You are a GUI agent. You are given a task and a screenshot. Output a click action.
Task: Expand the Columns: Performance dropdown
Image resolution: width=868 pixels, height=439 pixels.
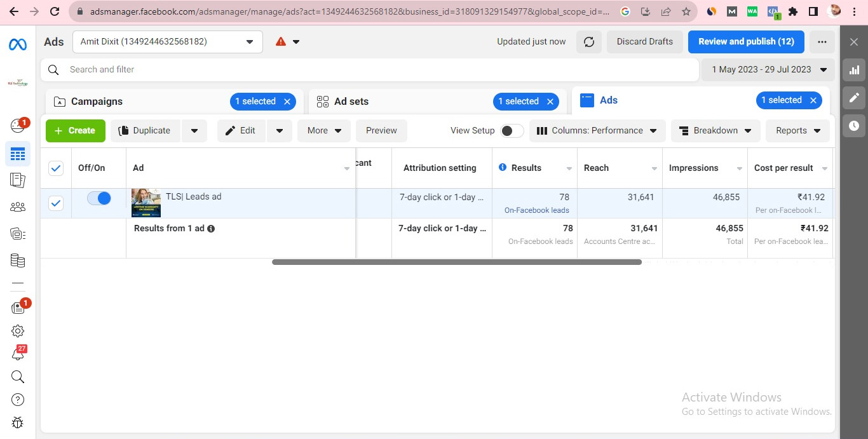[x=597, y=131]
